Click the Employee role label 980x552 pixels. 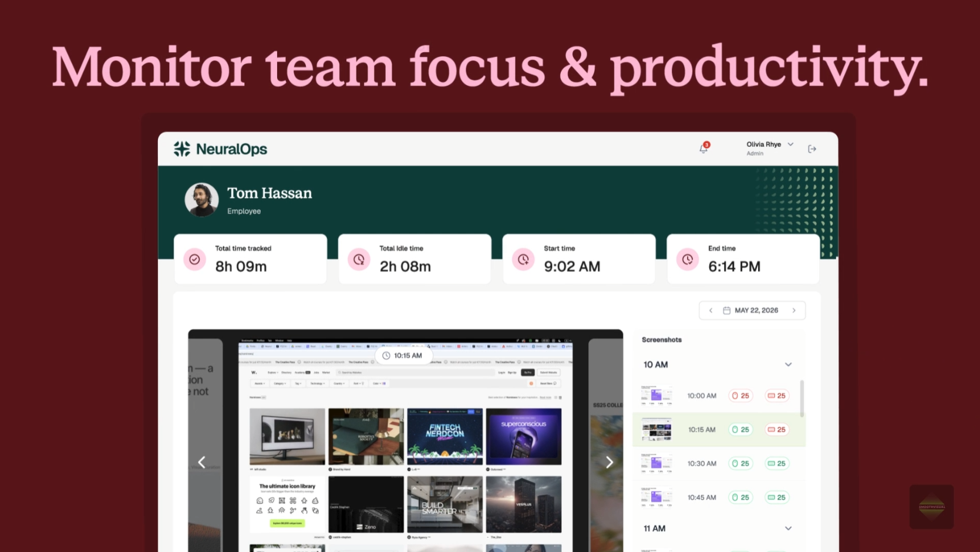(x=244, y=211)
